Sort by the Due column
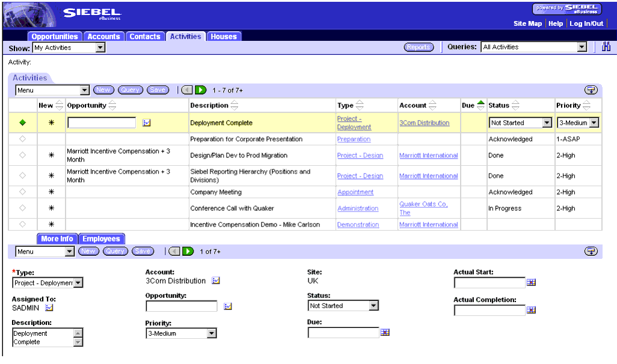The width and height of the screenshot is (617, 364). coord(480,105)
